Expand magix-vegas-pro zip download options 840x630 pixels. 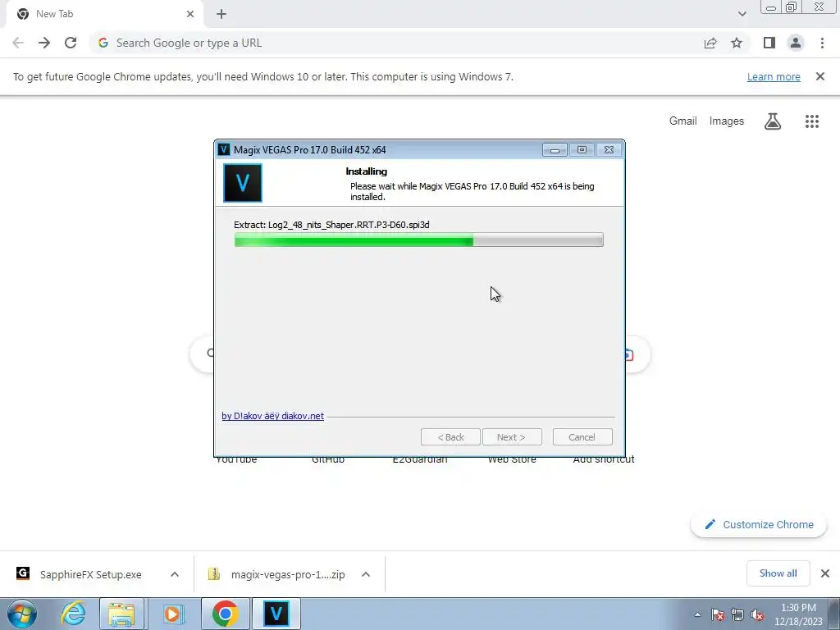point(366,574)
